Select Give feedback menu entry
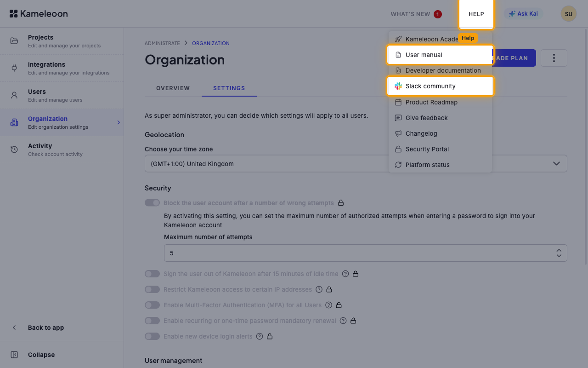The width and height of the screenshot is (588, 368). click(x=440, y=118)
